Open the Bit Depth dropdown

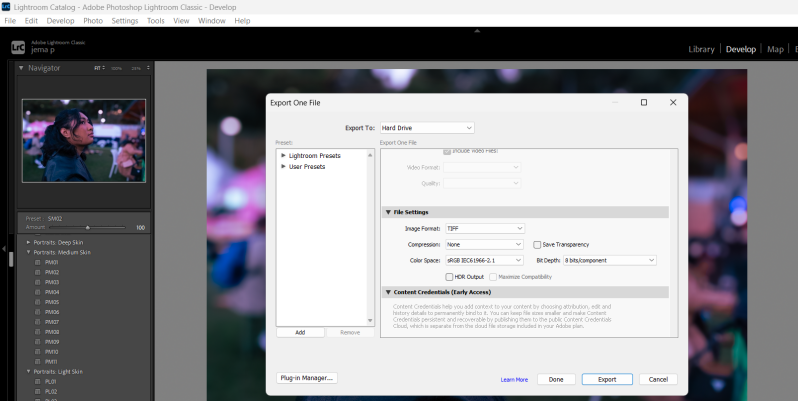coord(609,261)
